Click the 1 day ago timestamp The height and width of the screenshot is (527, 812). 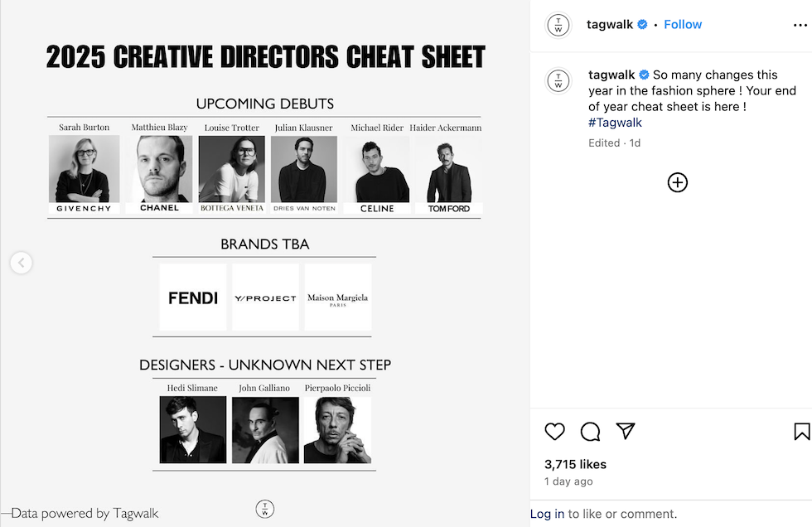(x=568, y=481)
